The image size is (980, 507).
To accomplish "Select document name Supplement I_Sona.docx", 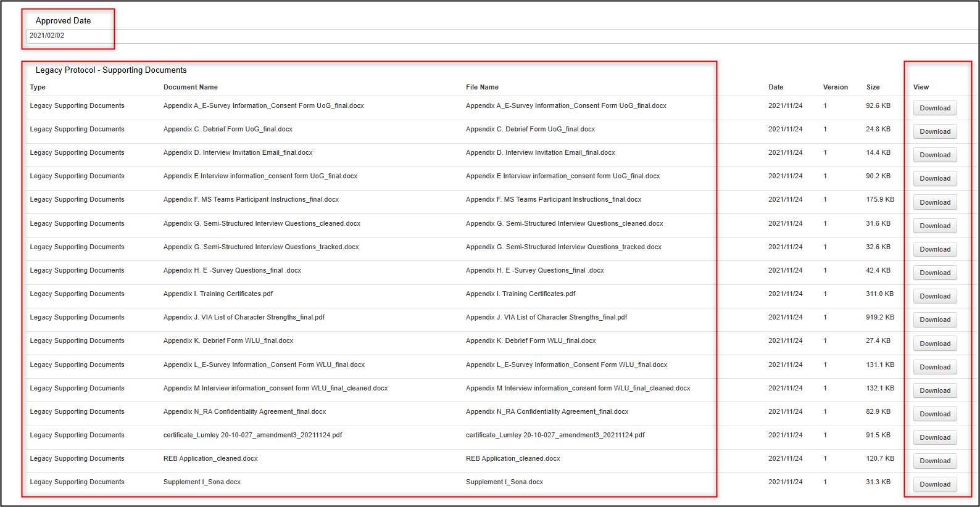I will [202, 482].
